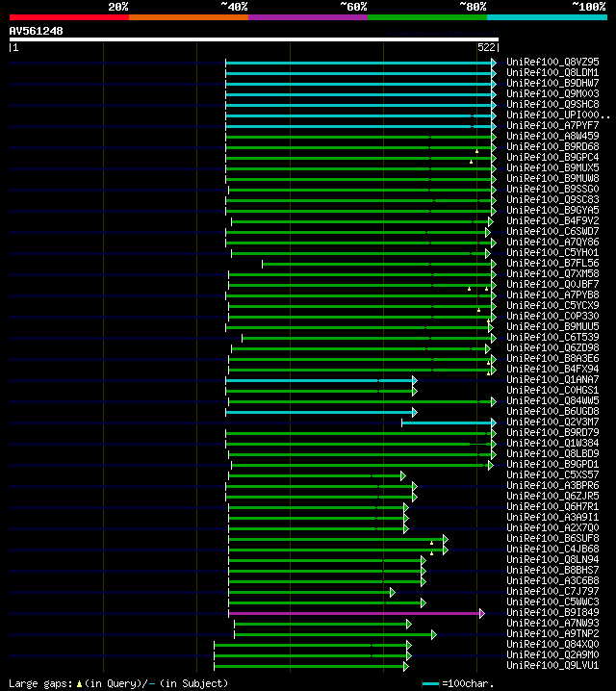Click the yellow gap marker on UniRef100_B6SUF8 row

(x=431, y=543)
